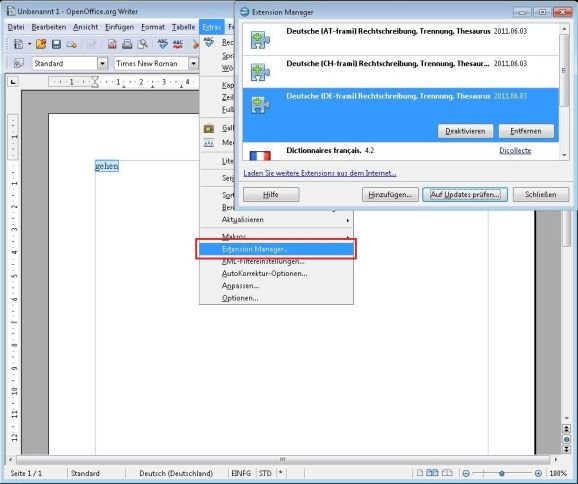Click the tab stop type selector in the ruler corner

[13, 82]
